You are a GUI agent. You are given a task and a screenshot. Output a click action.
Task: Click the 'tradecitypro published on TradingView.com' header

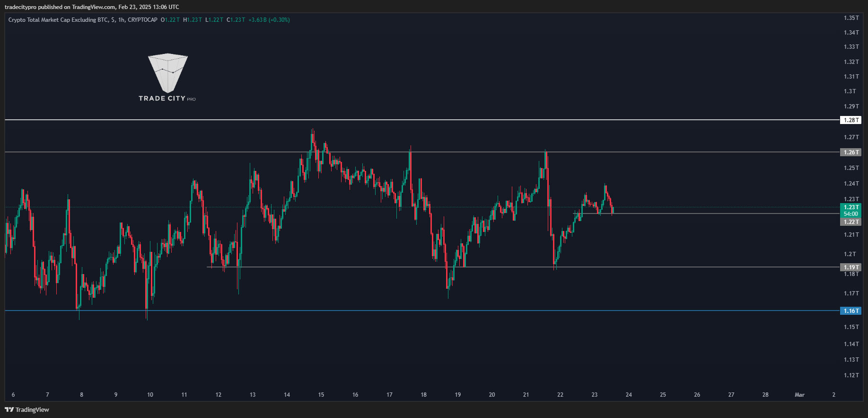click(x=60, y=7)
